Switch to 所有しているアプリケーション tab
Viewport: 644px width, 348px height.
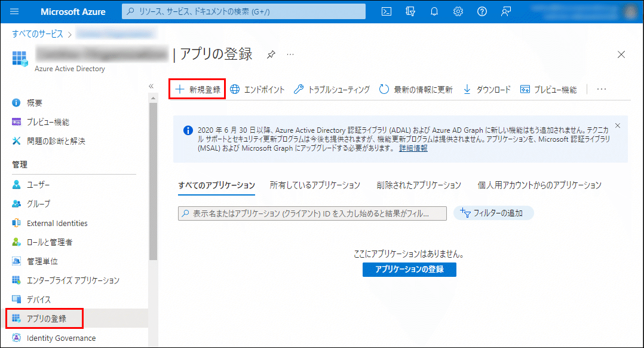pos(315,185)
